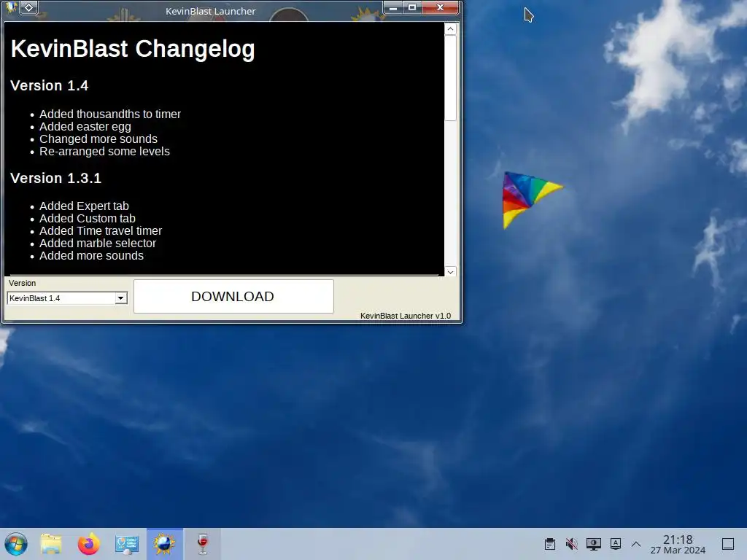
Task: Click the 'Version 1.3.1' heading
Action: point(55,178)
